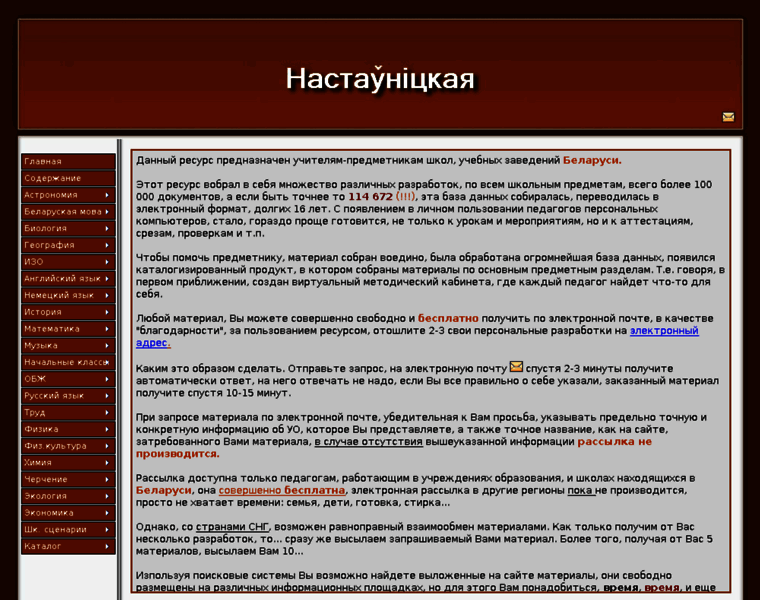Open the Черчение menu item
The image size is (760, 600).
(68, 479)
